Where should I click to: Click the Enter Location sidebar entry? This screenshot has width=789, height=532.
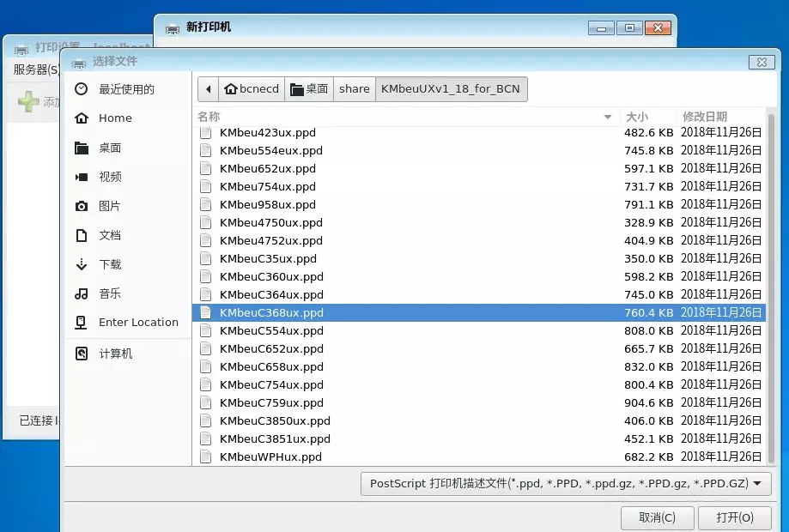click(128, 323)
